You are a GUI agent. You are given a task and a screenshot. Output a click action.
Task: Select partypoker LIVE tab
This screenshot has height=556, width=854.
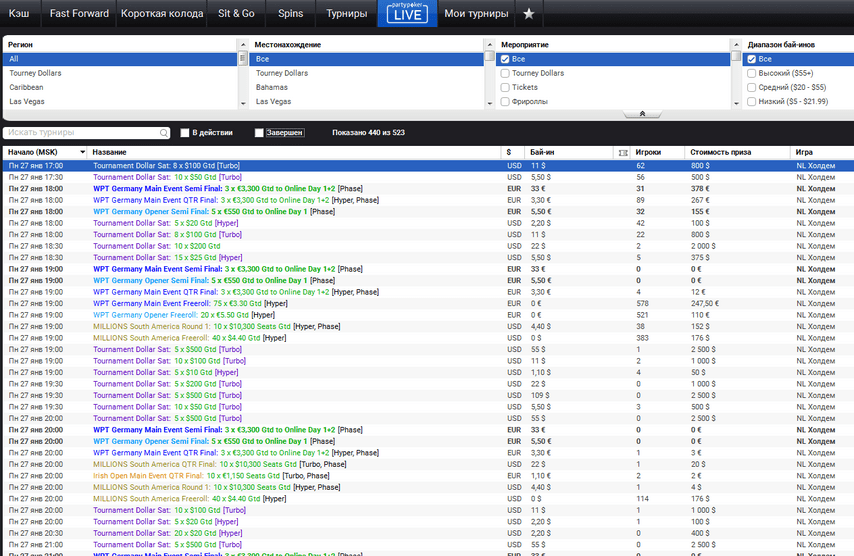point(407,14)
